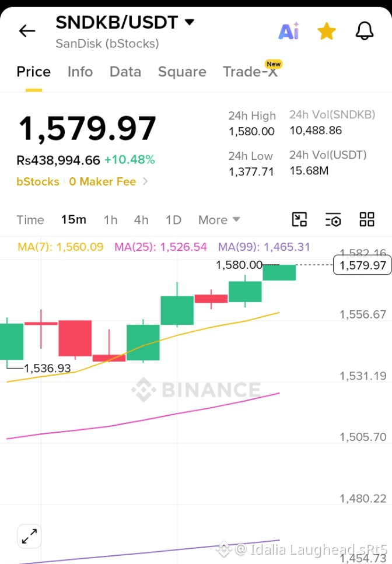Open the chart drawing tools icon
392x564 pixels.
tap(299, 219)
